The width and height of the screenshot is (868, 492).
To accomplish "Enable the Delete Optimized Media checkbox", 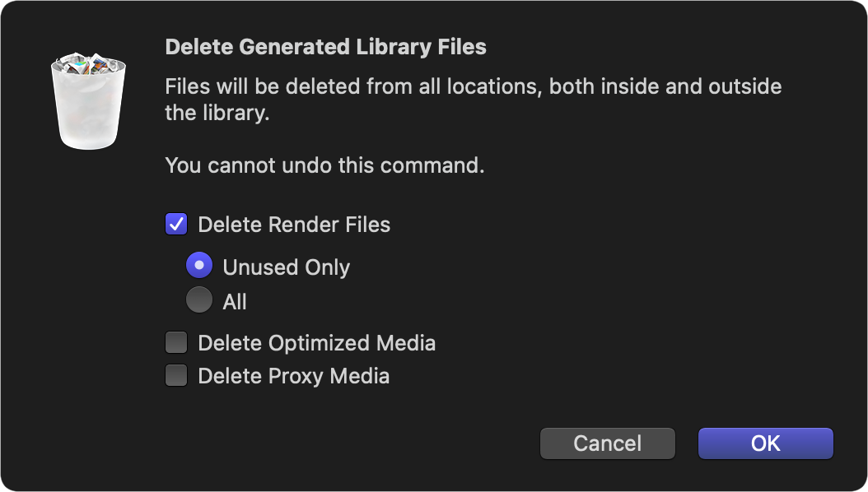I will click(x=176, y=343).
